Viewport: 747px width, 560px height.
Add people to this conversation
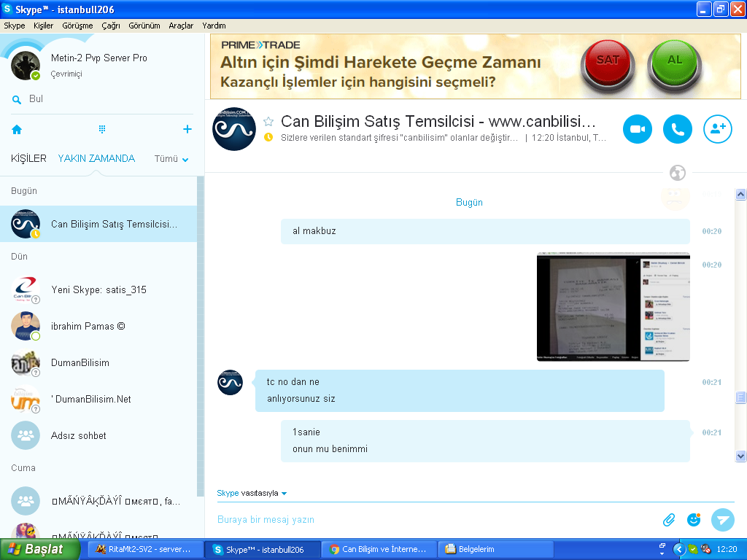717,129
